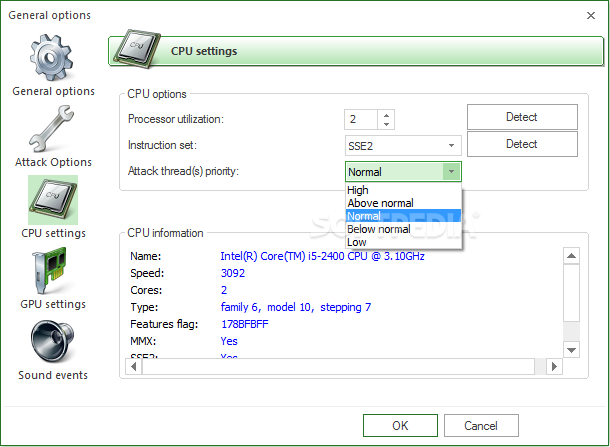Click the Processor utilization label

[176, 119]
